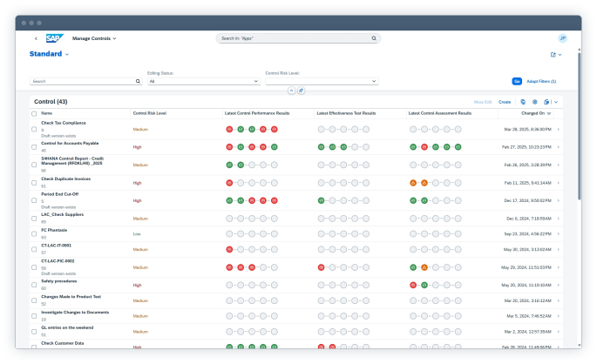Click the magnifier in the Apps search bar
The height and width of the screenshot is (364, 597).
coord(374,38)
